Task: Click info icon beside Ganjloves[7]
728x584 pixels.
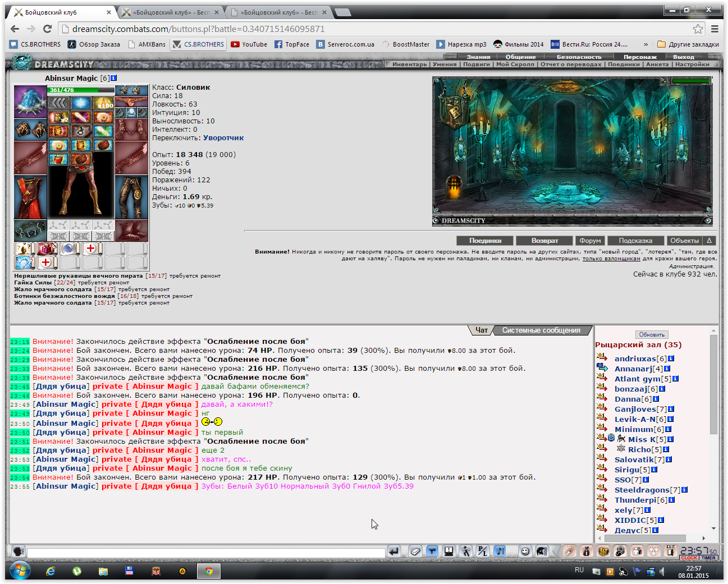Action: pyautogui.click(x=671, y=409)
